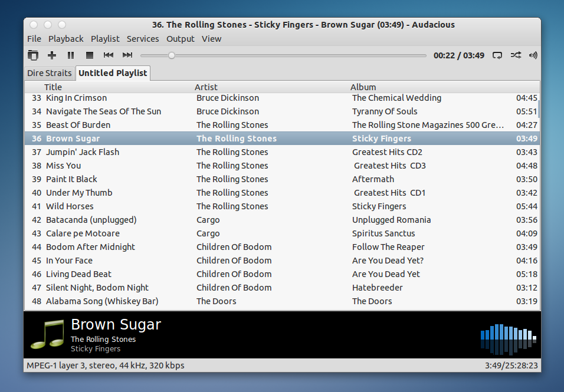564x392 pixels.
Task: Select track 42 Batacanda (unplugged)
Action: (283, 220)
